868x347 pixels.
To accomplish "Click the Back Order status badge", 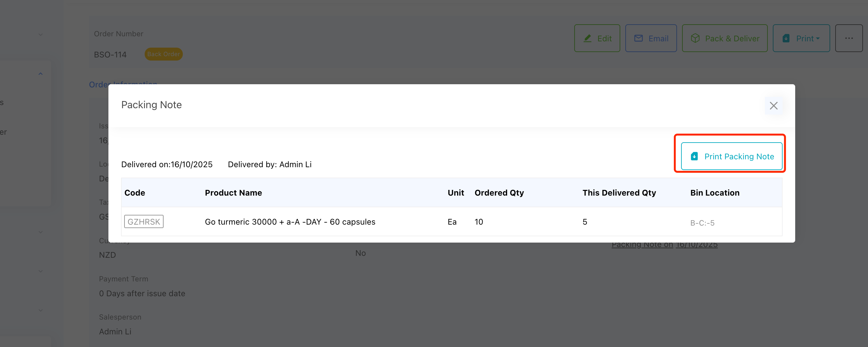I will pyautogui.click(x=164, y=54).
